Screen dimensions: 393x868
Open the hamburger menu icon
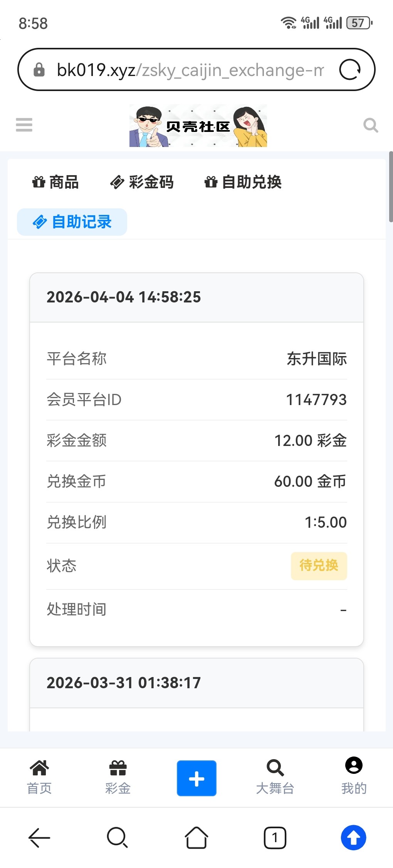[24, 125]
